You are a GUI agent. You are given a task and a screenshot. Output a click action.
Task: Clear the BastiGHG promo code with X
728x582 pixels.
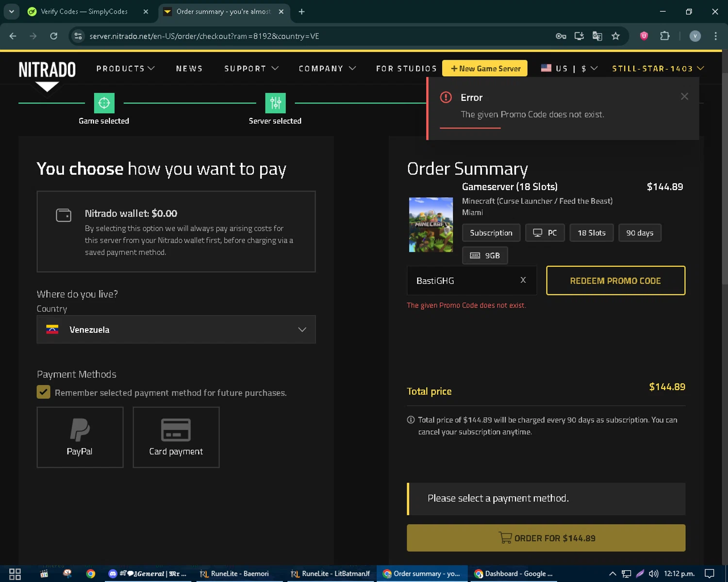[523, 280]
